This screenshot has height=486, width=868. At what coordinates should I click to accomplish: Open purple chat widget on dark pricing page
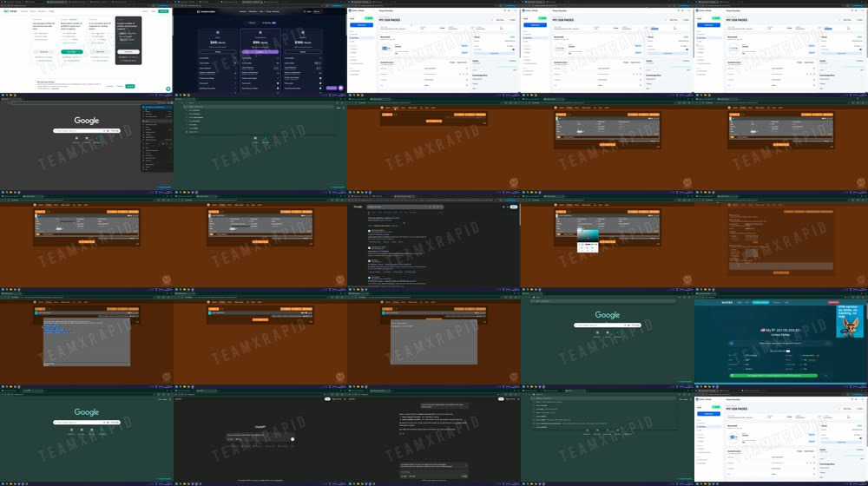(341, 88)
